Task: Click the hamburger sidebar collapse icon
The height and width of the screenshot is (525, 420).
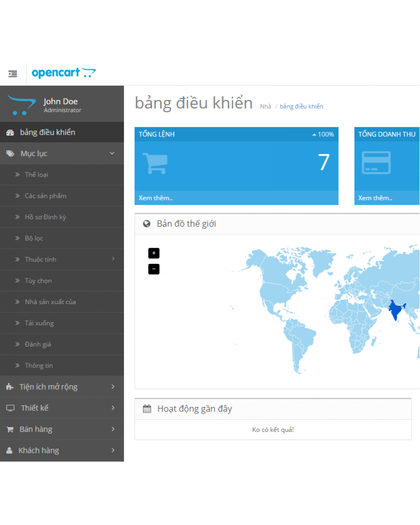Action: tap(13, 73)
